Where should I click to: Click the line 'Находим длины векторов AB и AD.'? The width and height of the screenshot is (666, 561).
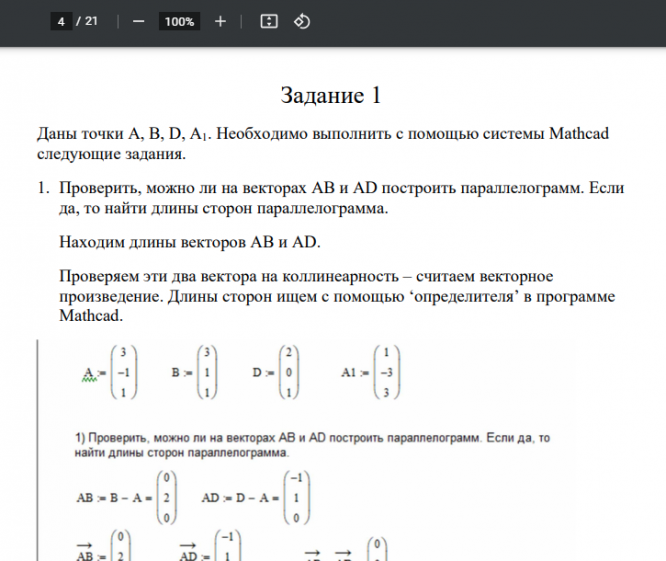pyautogui.click(x=190, y=242)
